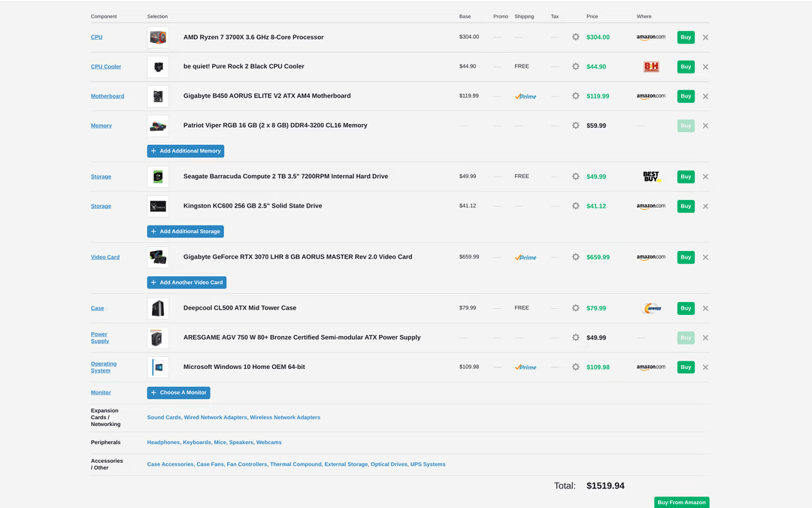Image resolution: width=812 pixels, height=508 pixels.
Task: Click Add Additional Storage button
Action: (186, 231)
